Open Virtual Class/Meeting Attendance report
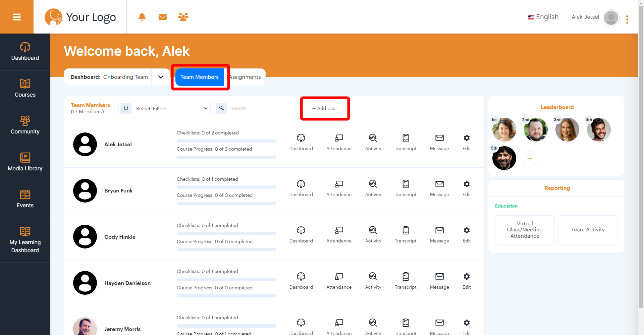Viewport: 644px width, 335px height. pos(525,230)
